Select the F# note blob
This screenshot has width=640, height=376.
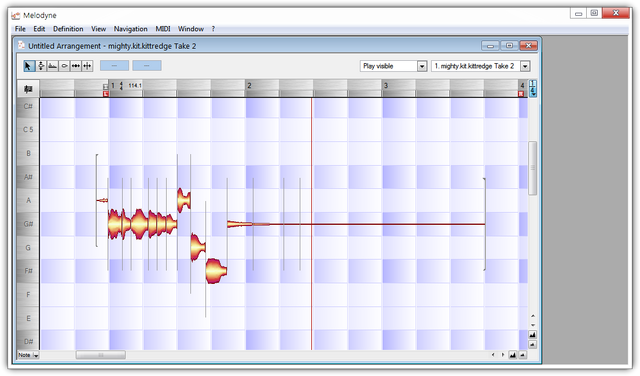[216, 271]
